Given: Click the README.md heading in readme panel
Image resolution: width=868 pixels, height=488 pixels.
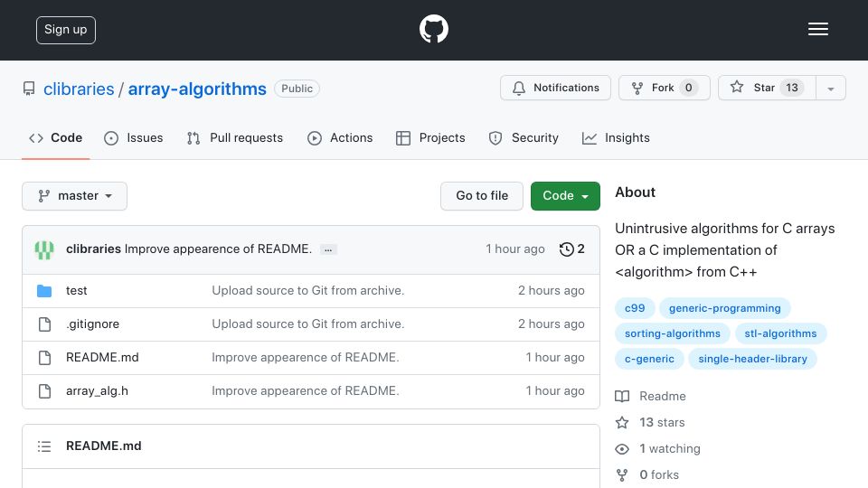Looking at the screenshot, I should (x=103, y=446).
